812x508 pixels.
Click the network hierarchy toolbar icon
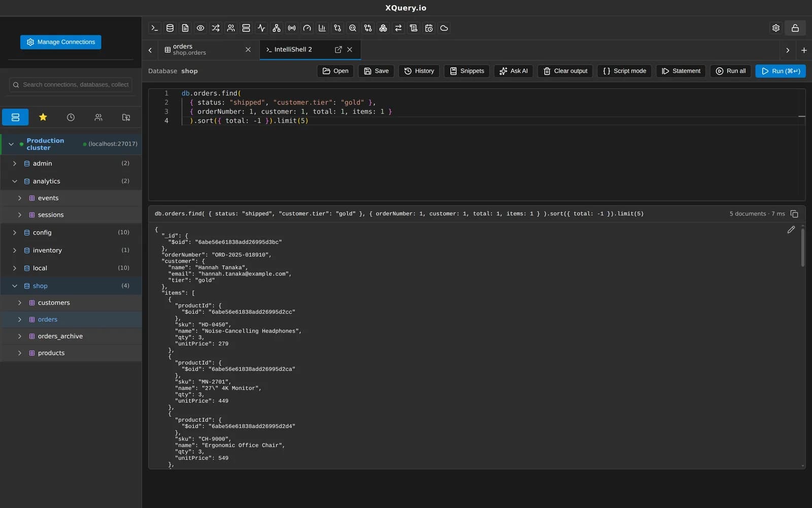click(x=277, y=28)
